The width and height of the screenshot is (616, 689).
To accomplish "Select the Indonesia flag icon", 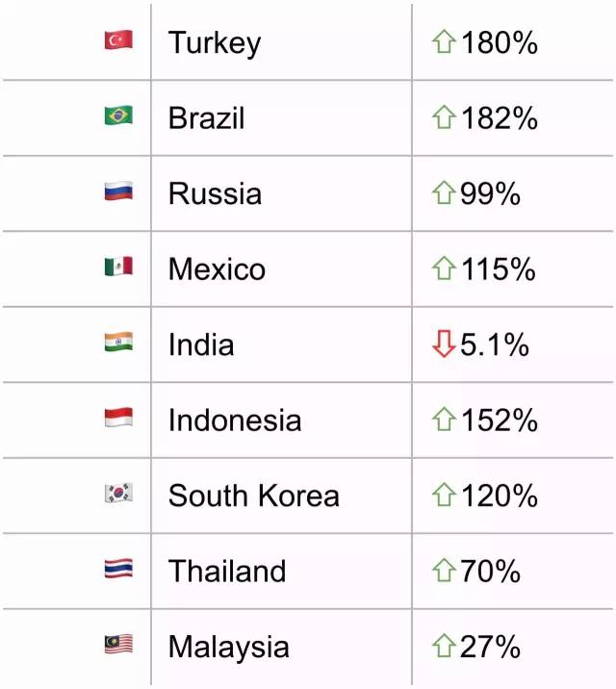I will [x=118, y=418].
